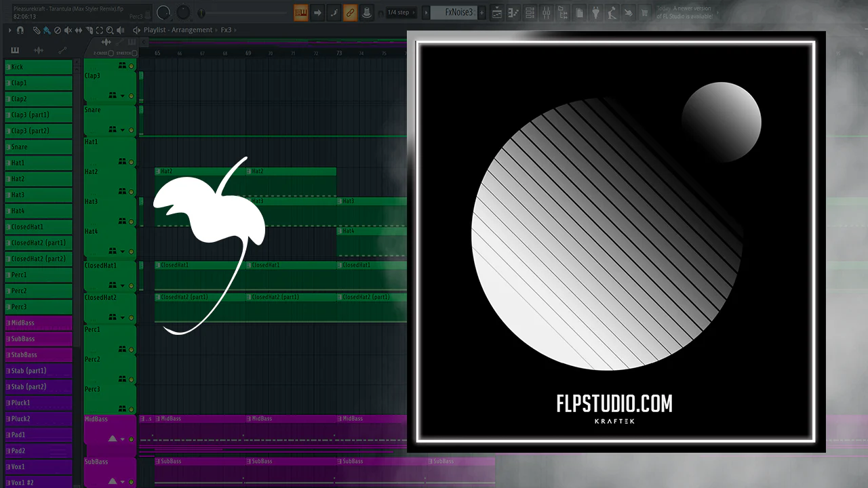Screen dimensions: 868x488
Task: Select the SubBass pattern in the picker
Action: pyautogui.click(x=39, y=339)
